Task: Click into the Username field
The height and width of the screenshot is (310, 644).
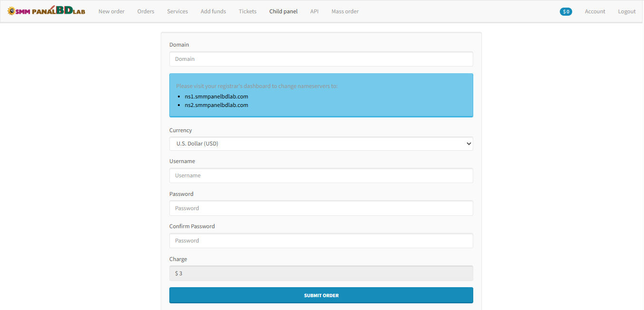Action: coord(321,175)
